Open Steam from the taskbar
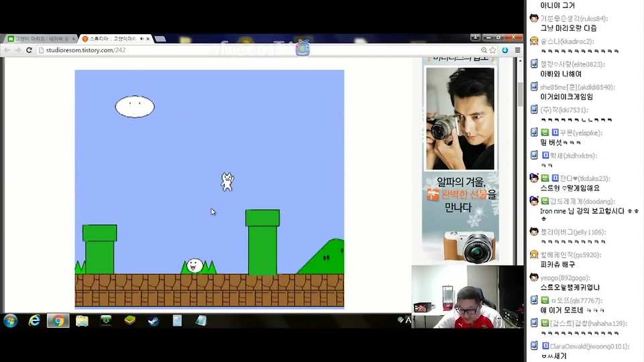 pyautogui.click(x=154, y=320)
